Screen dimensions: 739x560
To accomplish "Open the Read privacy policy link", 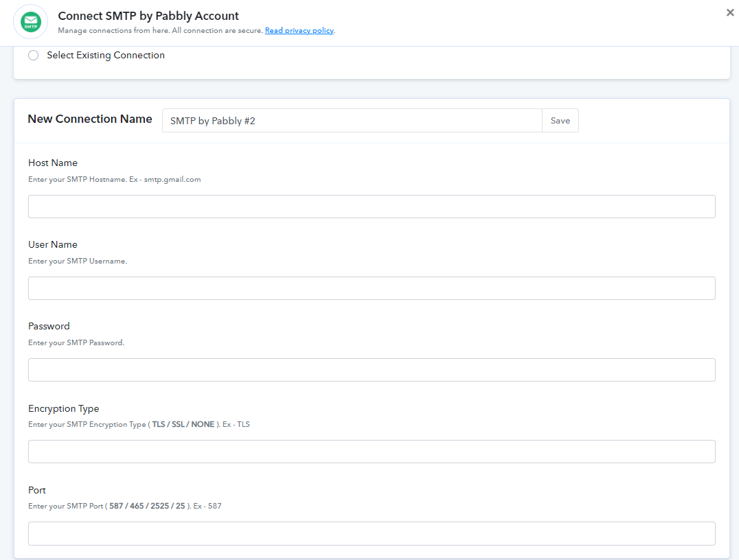I will [299, 31].
